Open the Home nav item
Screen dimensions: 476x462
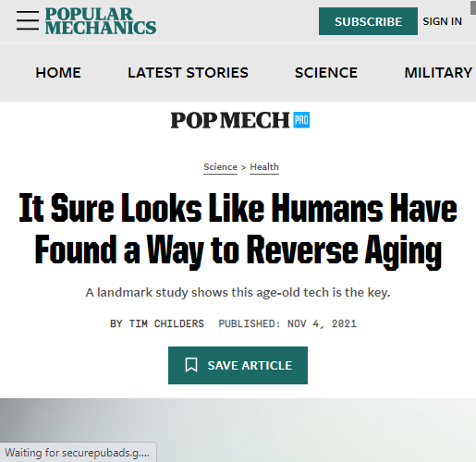[x=58, y=73]
